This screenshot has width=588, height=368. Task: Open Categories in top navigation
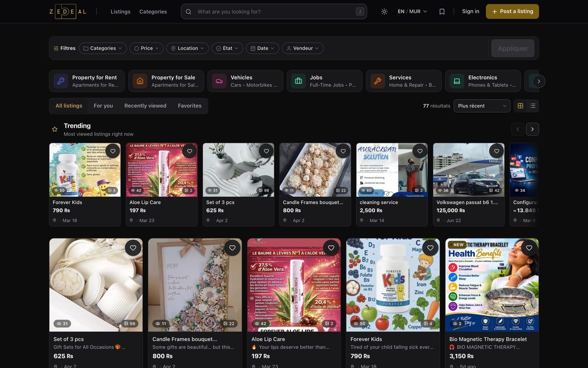tap(153, 11)
